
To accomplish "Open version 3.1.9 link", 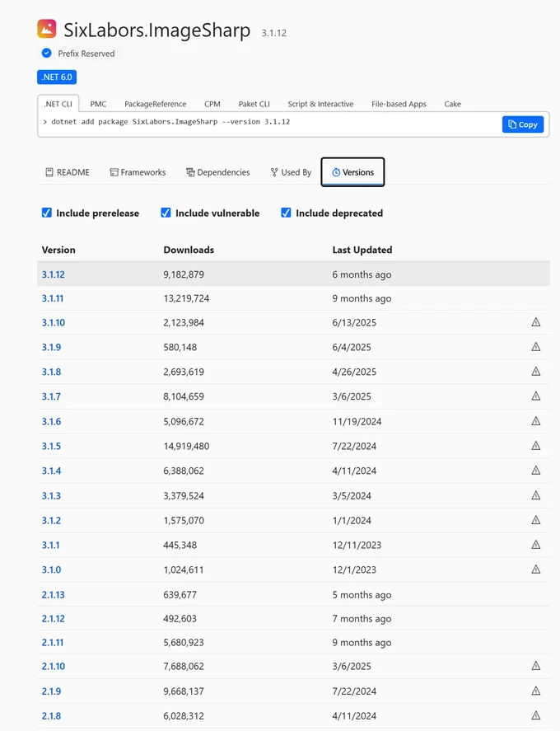I will coord(51,347).
